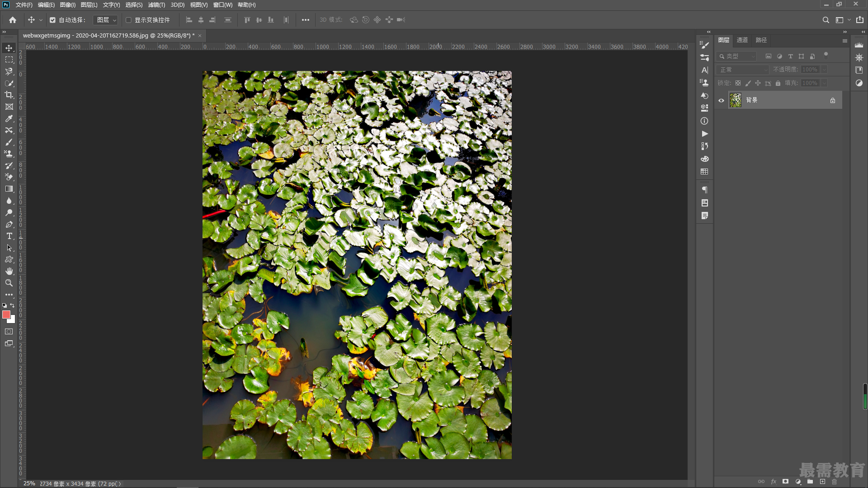Create a new layer with the plus icon
The height and width of the screenshot is (488, 868).
coord(822,482)
